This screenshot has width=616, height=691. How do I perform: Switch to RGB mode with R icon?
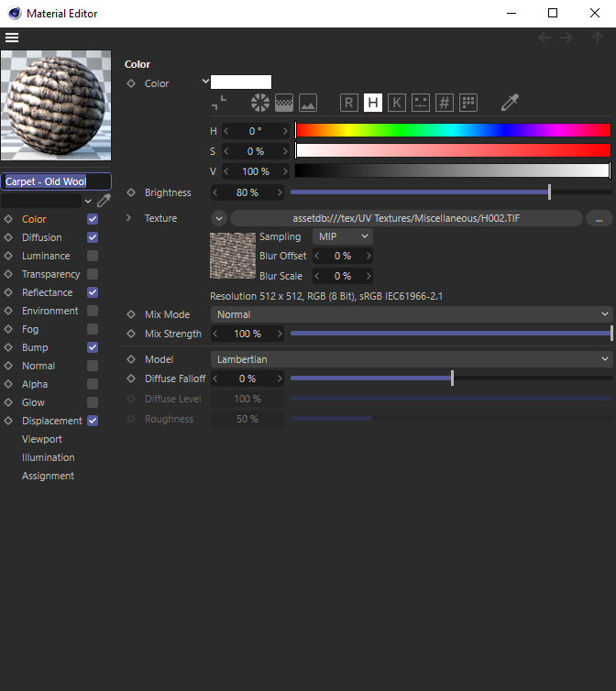pyautogui.click(x=348, y=103)
